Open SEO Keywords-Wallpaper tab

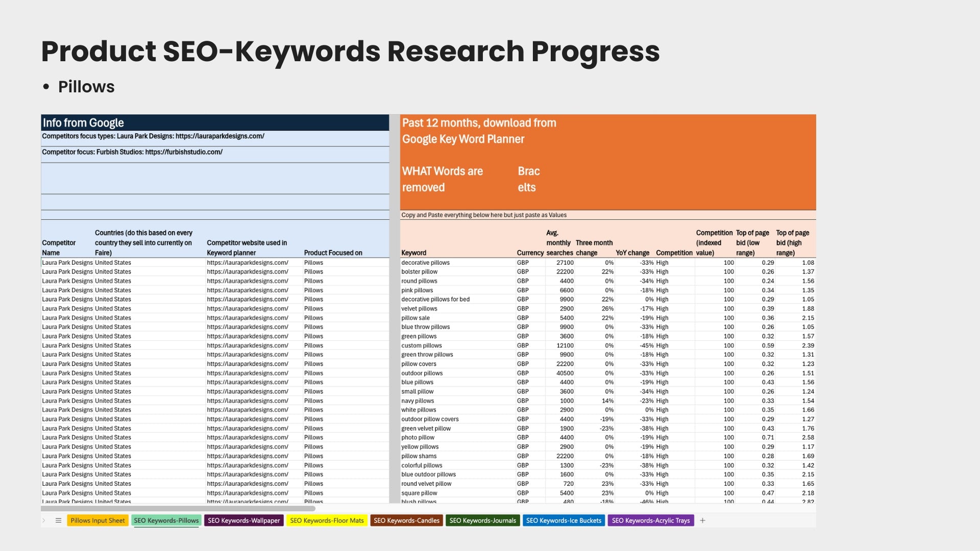[x=243, y=520]
